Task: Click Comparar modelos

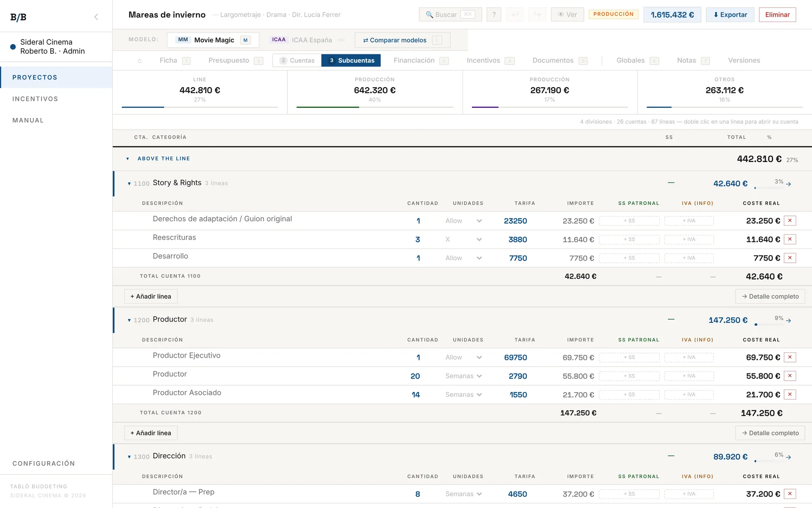Action: (x=402, y=40)
